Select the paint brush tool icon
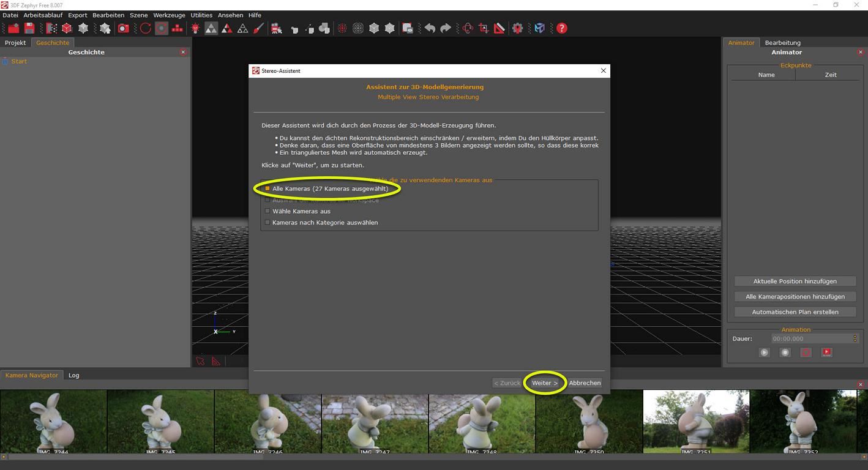The width and height of the screenshot is (868, 470). [258, 28]
